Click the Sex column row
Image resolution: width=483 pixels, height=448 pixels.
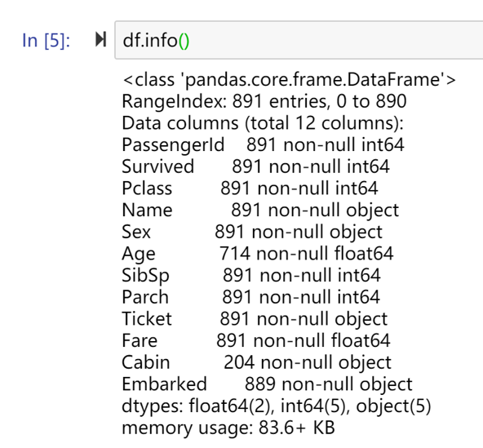[252, 232]
